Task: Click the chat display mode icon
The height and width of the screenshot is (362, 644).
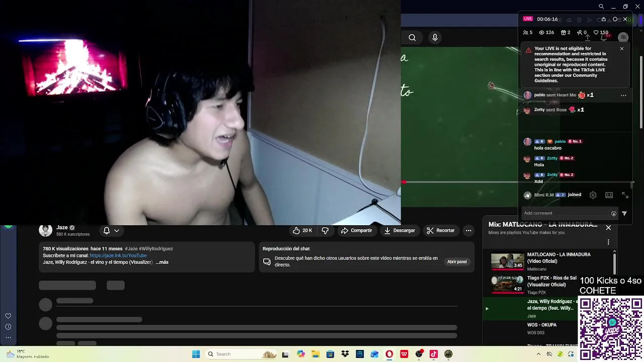Action: [609, 195]
